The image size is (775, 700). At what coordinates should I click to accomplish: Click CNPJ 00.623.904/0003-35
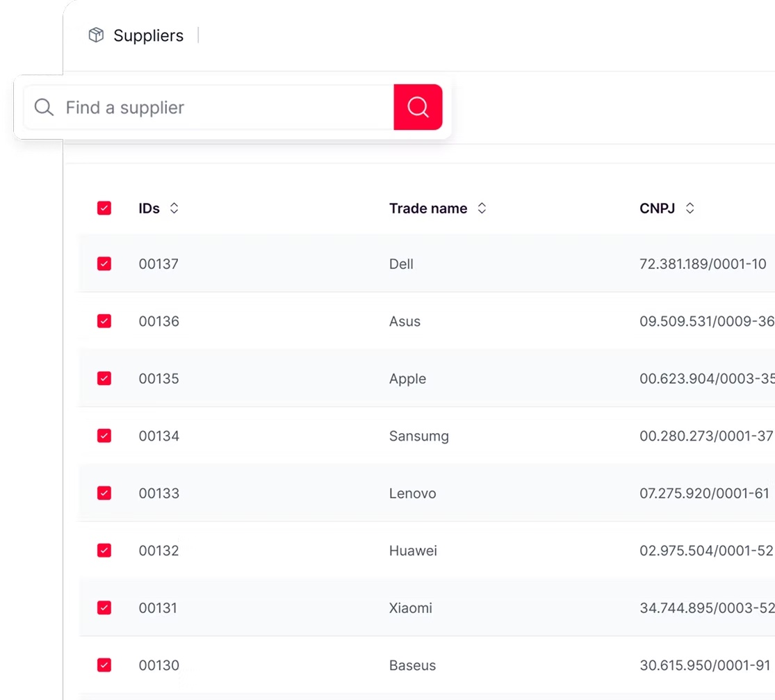click(707, 379)
